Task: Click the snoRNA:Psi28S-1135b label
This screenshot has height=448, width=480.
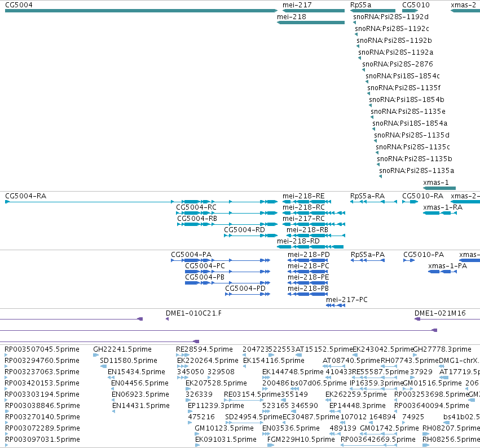Action: click(x=415, y=159)
